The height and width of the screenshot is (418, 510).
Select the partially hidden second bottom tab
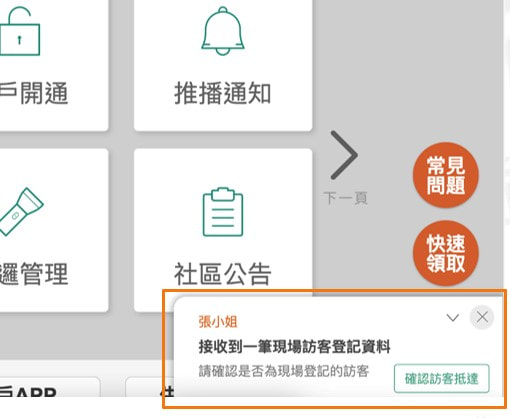[x=149, y=387]
